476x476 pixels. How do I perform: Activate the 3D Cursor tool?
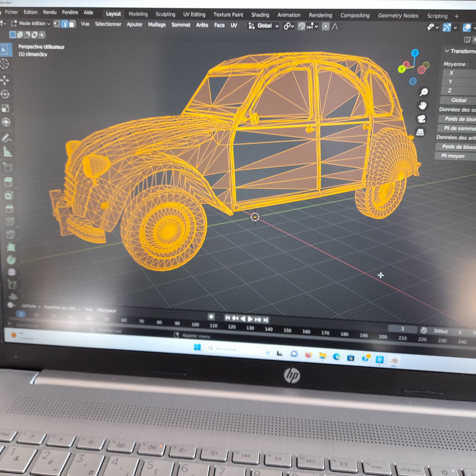(5, 64)
